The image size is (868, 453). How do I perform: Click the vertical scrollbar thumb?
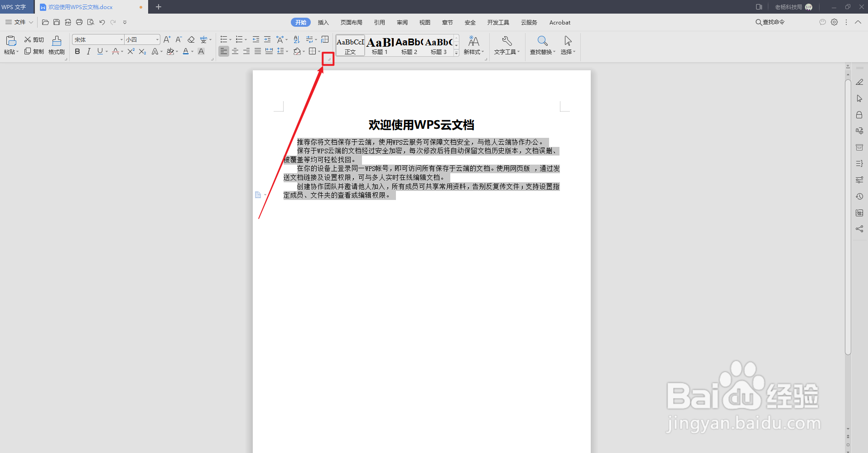point(848,217)
